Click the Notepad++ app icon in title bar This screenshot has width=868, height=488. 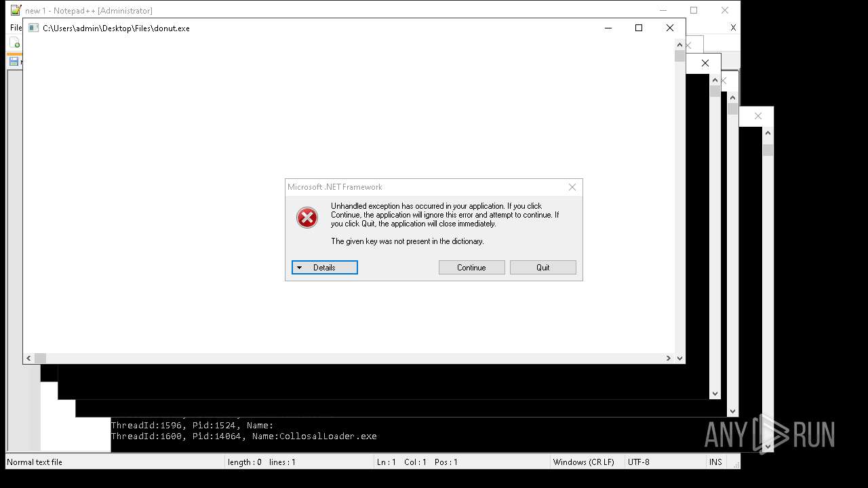point(16,10)
